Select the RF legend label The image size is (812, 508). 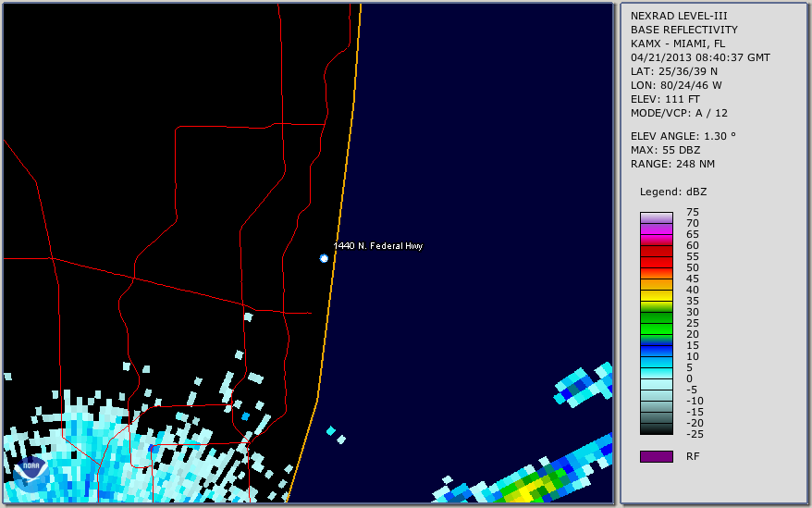693,457
